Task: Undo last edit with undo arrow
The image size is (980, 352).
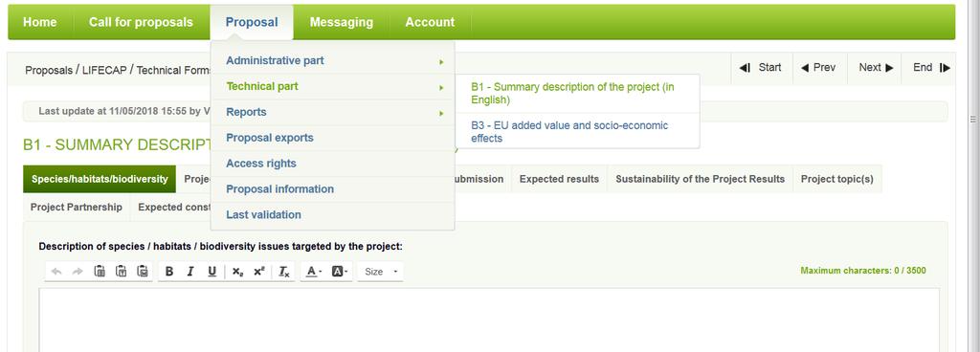Action: (56, 272)
